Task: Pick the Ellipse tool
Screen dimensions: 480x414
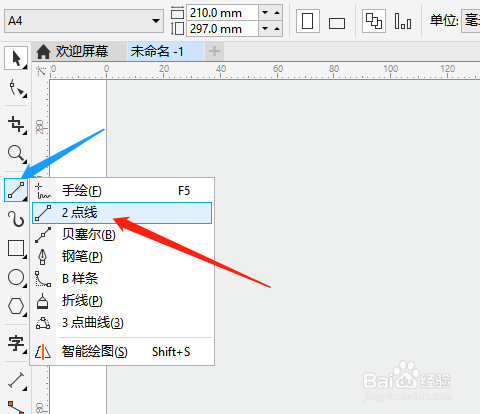Action: 16,277
